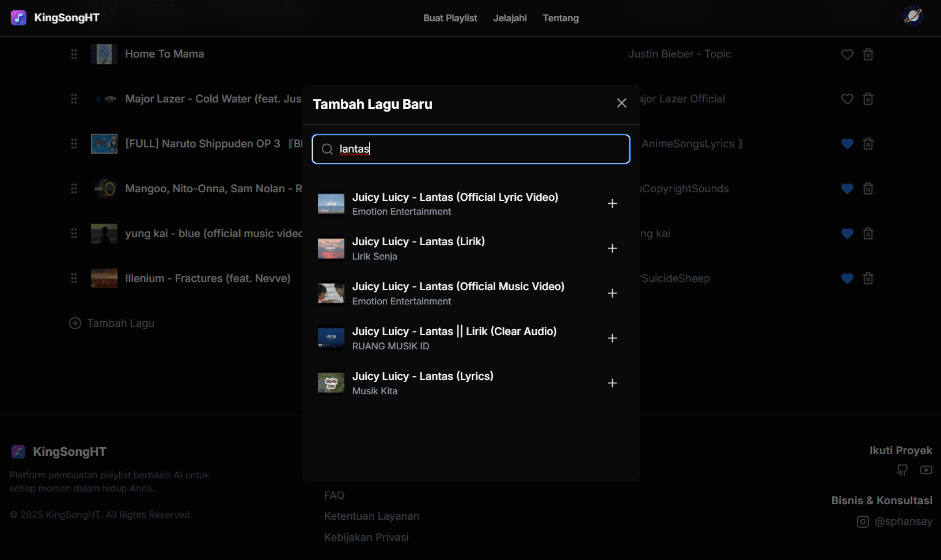Unlike the Naruto Shippuden OP 3 song

pyautogui.click(x=847, y=144)
